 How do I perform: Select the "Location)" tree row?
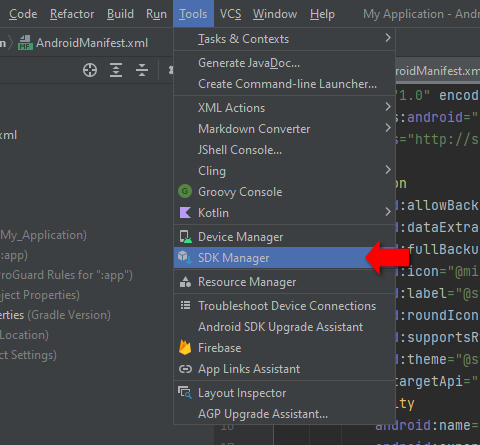coord(24,335)
